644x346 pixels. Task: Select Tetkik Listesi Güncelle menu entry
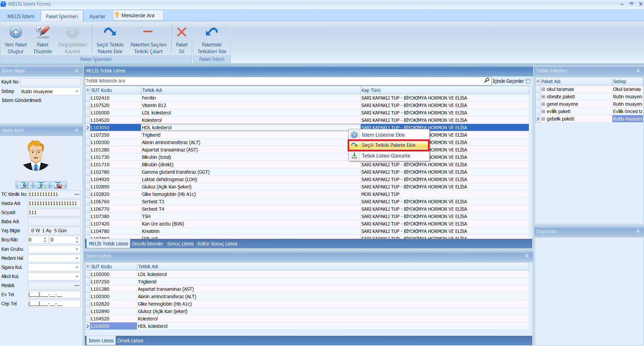389,156
